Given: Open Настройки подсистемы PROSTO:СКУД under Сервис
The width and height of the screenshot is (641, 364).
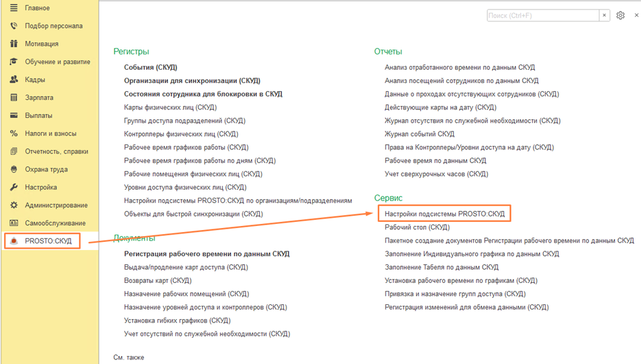Looking at the screenshot, I should (x=444, y=214).
